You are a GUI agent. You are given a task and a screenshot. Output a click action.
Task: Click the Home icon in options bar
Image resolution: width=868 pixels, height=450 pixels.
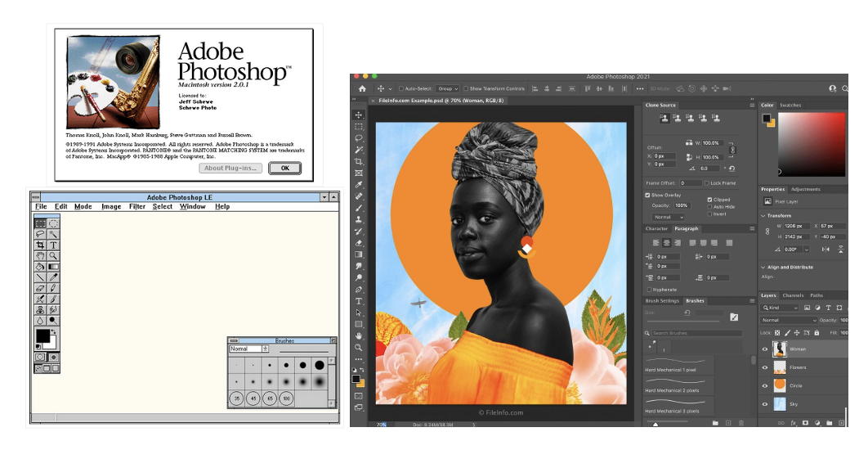click(x=361, y=88)
